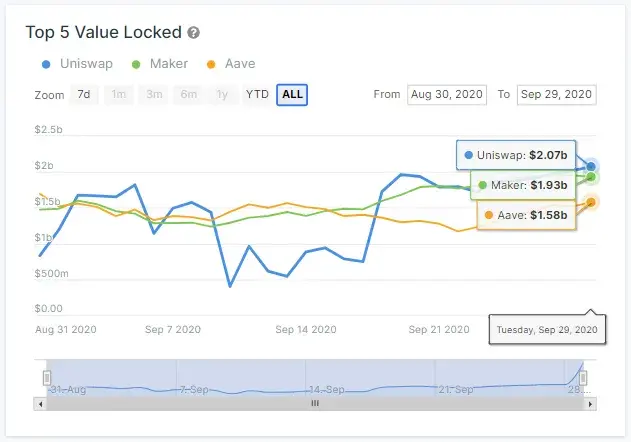Click the scrollbar left arrow
The width and height of the screenshot is (631, 442).
(x=41, y=404)
